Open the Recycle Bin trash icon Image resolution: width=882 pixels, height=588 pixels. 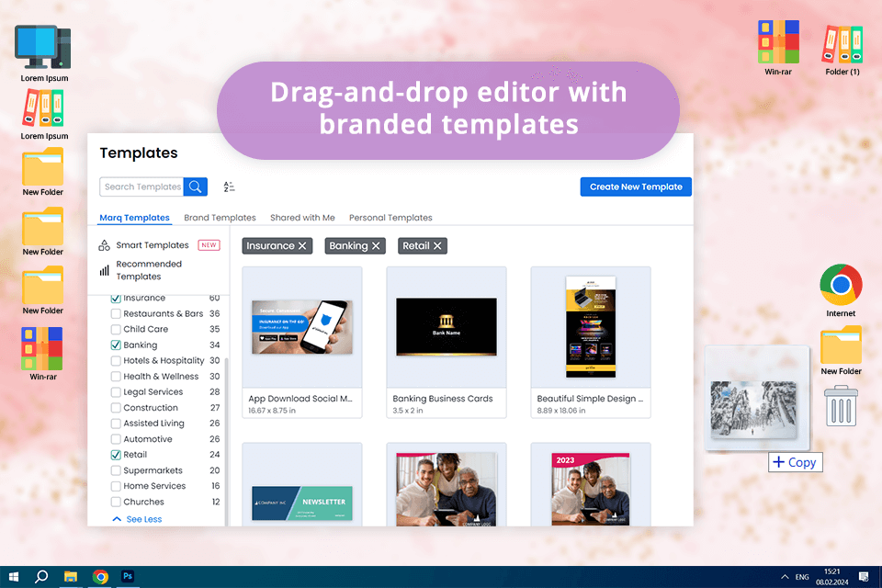[x=841, y=406]
